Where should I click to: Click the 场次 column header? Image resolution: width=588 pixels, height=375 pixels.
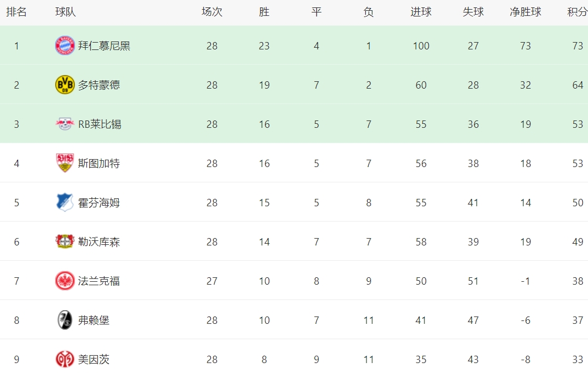(212, 12)
